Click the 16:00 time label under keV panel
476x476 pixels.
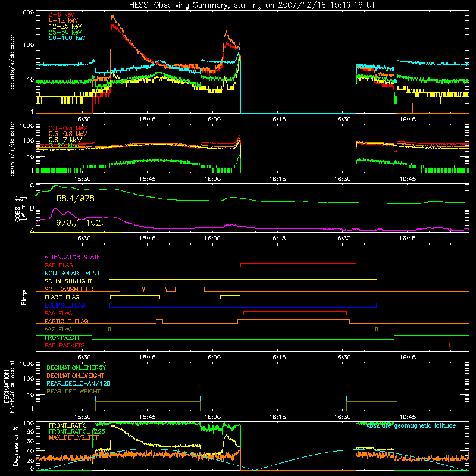pyautogui.click(x=212, y=120)
